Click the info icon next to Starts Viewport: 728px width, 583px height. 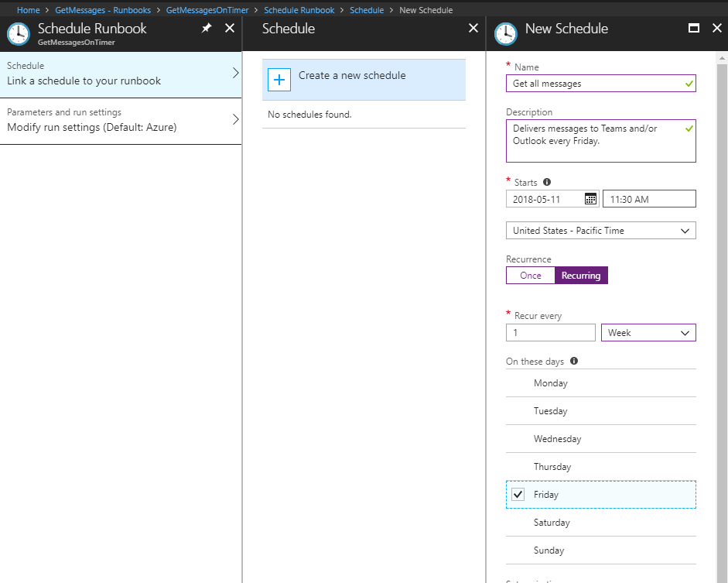547,183
